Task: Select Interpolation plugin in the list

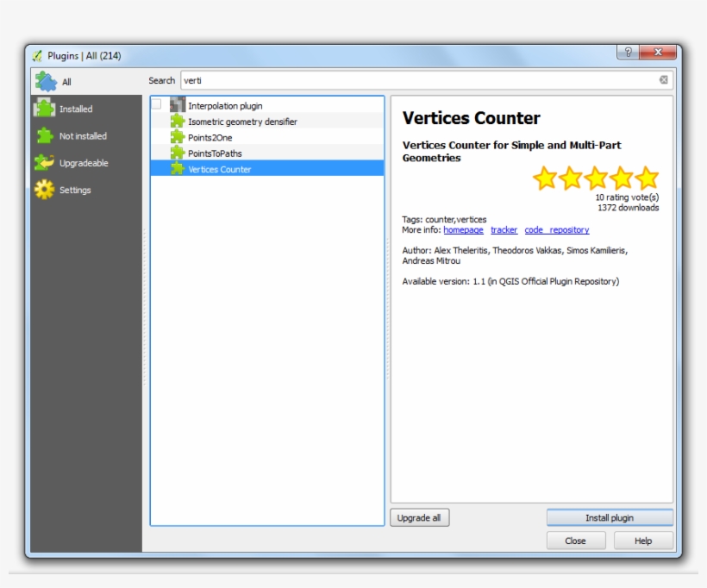Action: tap(267, 105)
